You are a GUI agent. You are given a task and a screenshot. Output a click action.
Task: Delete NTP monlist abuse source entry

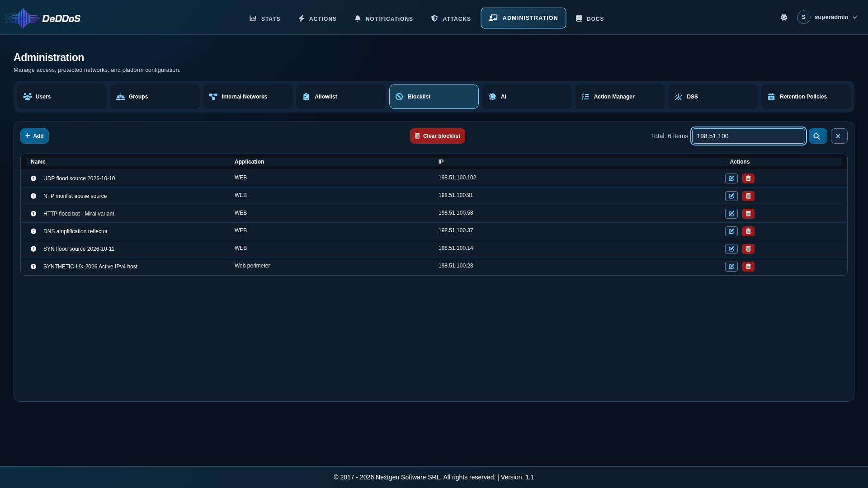(x=748, y=196)
